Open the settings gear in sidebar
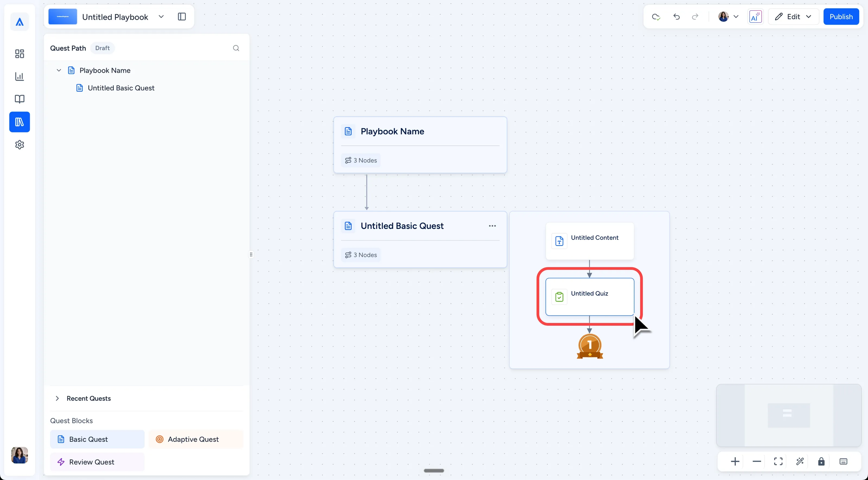Screen dimensions: 868x480 [20, 145]
